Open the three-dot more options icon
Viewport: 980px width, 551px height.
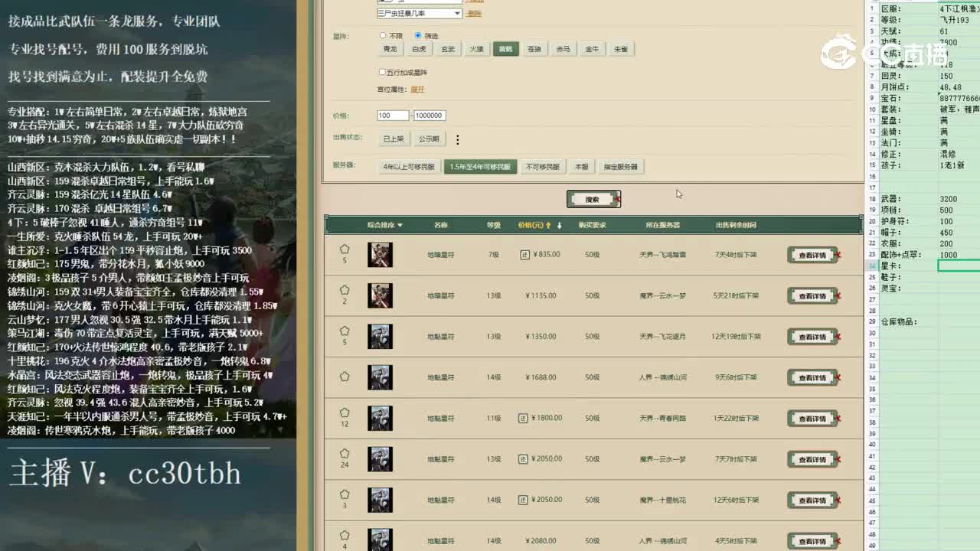coord(458,140)
